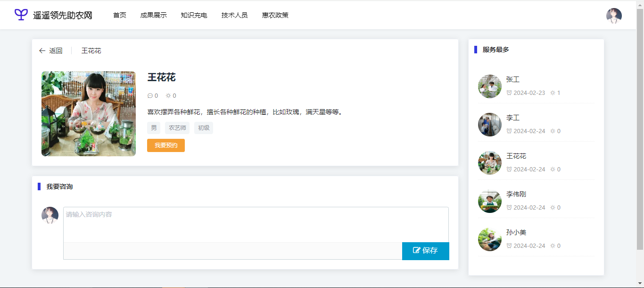Open 李伟刚 avatar thumbnail
Screen dimensions: 644x288
pyautogui.click(x=490, y=201)
